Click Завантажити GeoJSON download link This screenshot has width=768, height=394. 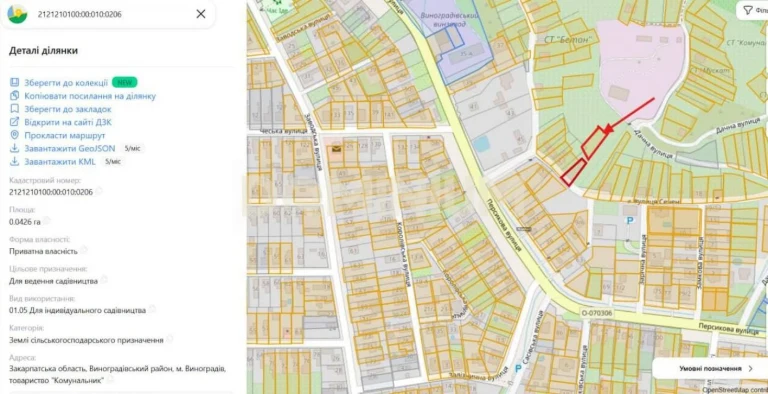point(70,148)
